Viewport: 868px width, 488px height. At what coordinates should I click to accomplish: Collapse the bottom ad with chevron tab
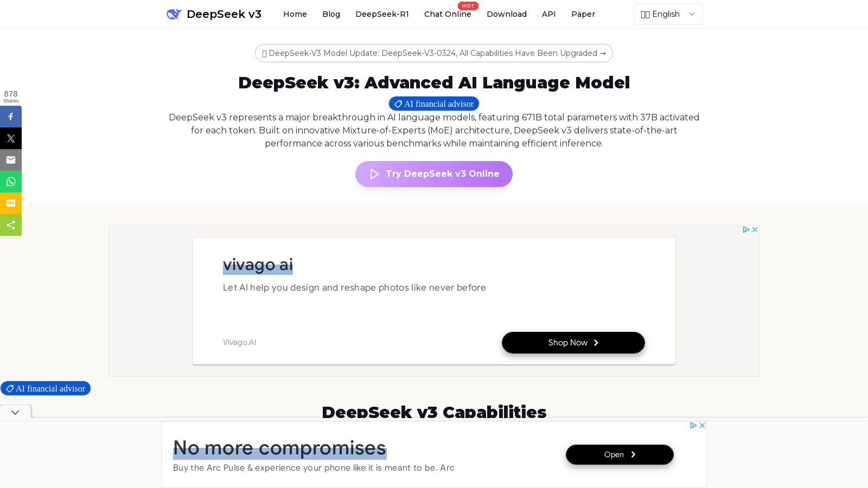click(x=15, y=412)
